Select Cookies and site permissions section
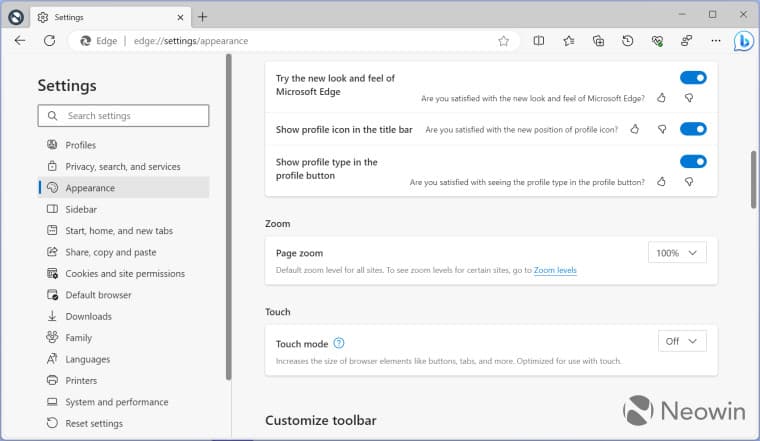Image resolution: width=760 pixels, height=441 pixels. coord(125,274)
